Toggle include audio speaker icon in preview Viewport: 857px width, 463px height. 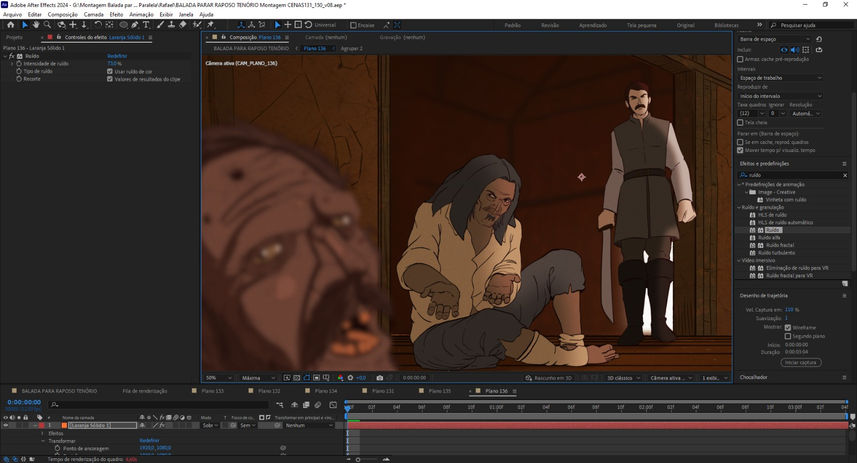(795, 50)
